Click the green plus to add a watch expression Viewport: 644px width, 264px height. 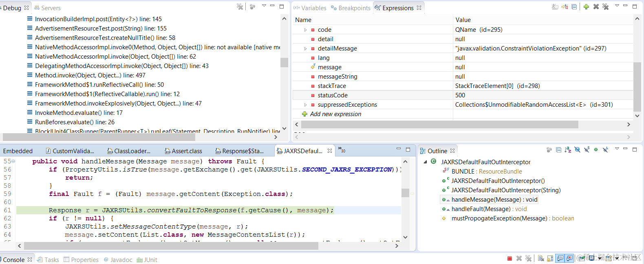click(586, 7)
